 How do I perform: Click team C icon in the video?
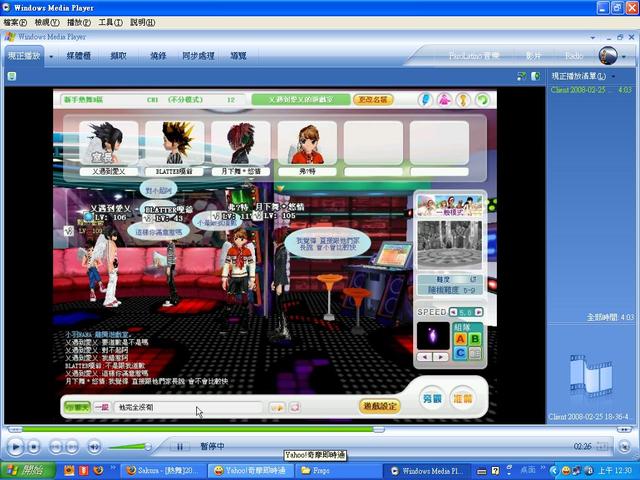pyautogui.click(x=460, y=353)
